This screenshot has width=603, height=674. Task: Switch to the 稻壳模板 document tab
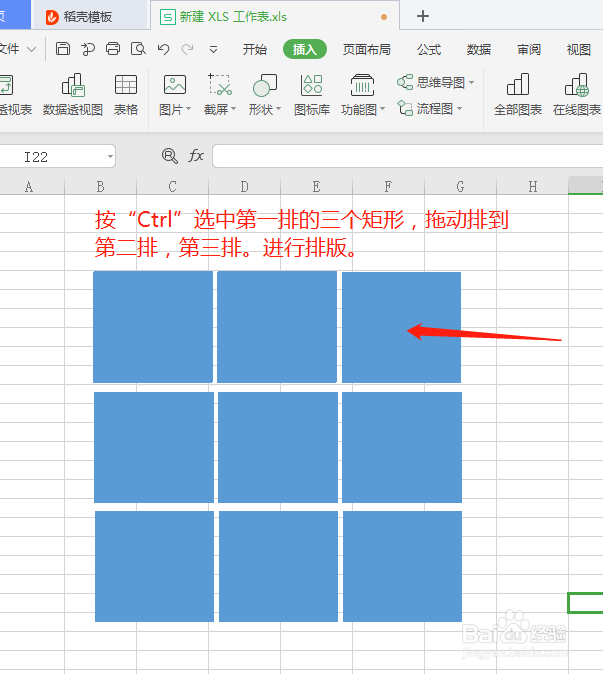click(91, 17)
